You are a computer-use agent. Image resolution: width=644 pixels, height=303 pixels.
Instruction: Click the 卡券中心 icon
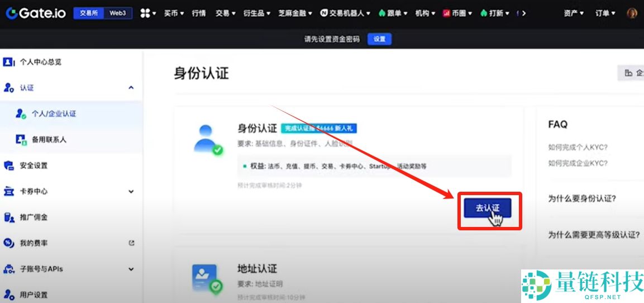tap(9, 192)
